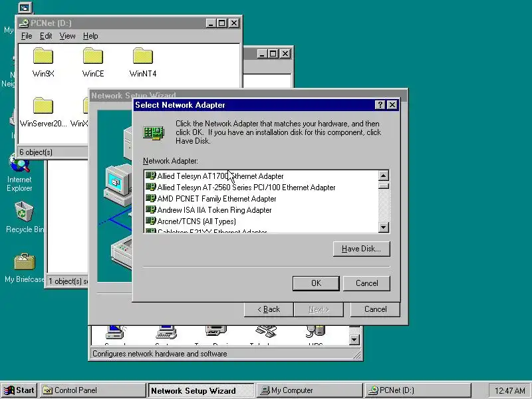Click the System icon in Control Panel
This screenshot has height=399, width=532.
[x=166, y=332]
